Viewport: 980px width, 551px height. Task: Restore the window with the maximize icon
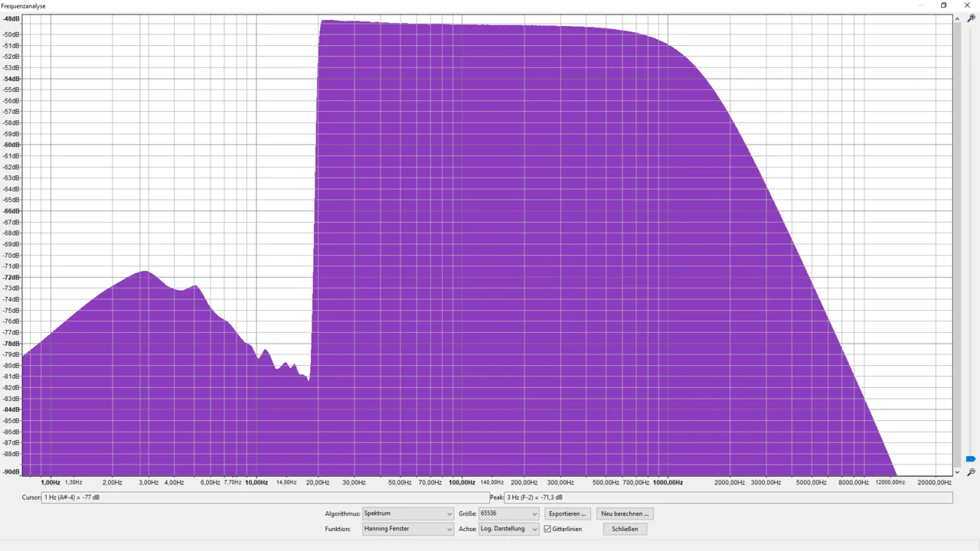[x=943, y=5]
